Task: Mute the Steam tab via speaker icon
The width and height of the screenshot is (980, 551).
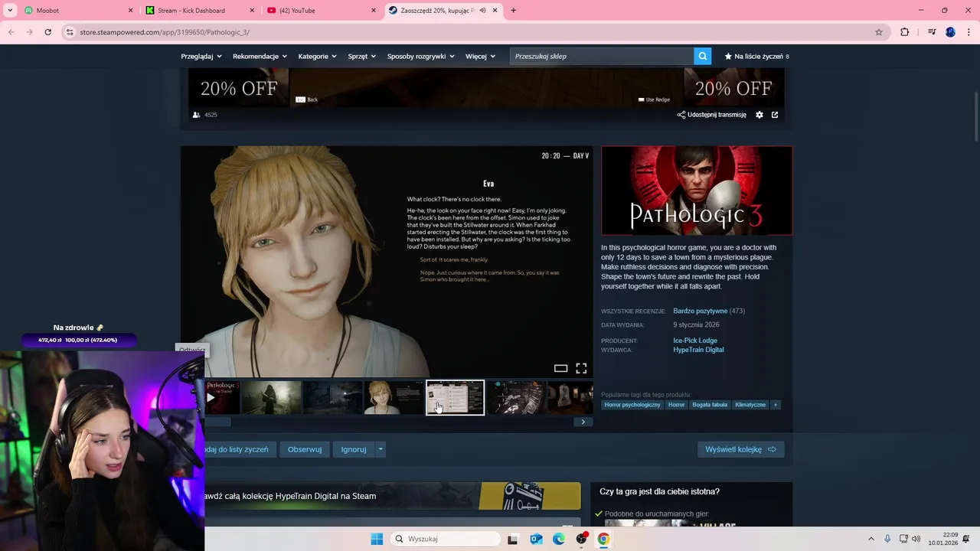Action: click(x=484, y=11)
